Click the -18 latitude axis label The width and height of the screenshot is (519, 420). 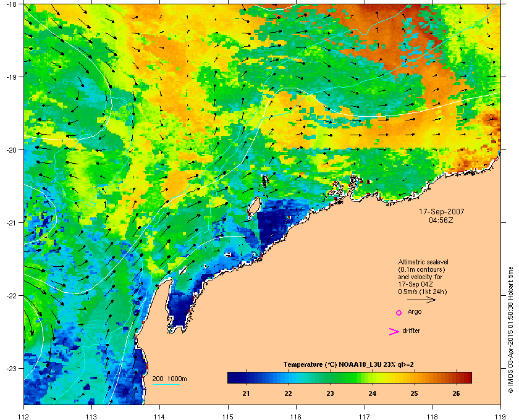pos(11,4)
